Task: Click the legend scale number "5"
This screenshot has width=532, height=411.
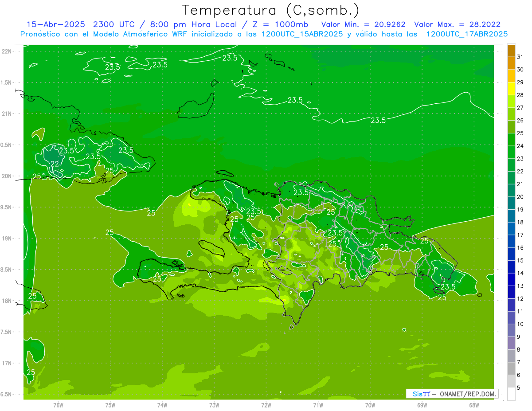Action: point(519,388)
